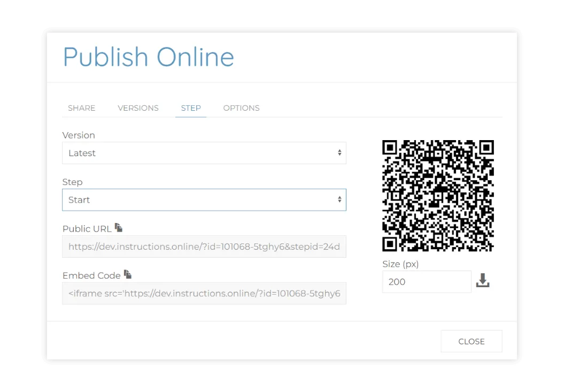Screen dimensions: 564x392
Task: Click the Publish Online heading
Action: click(x=149, y=57)
